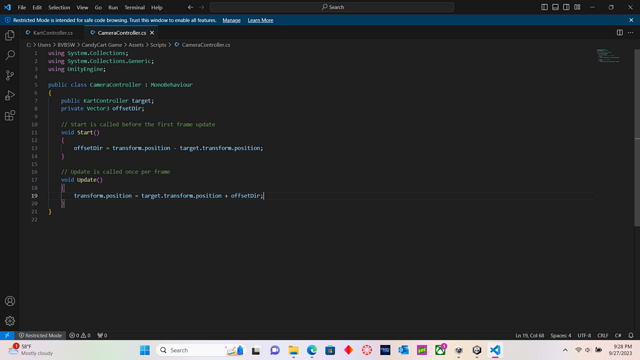Open the Terminal menu
640x360 pixels.
[135, 7]
